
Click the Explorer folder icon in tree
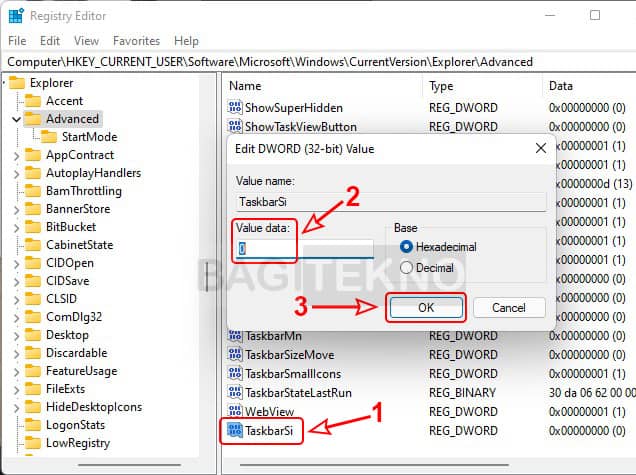click(17, 83)
